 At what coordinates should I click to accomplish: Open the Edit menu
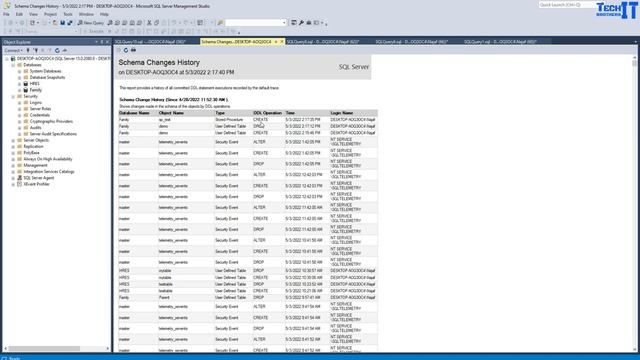[19, 14]
